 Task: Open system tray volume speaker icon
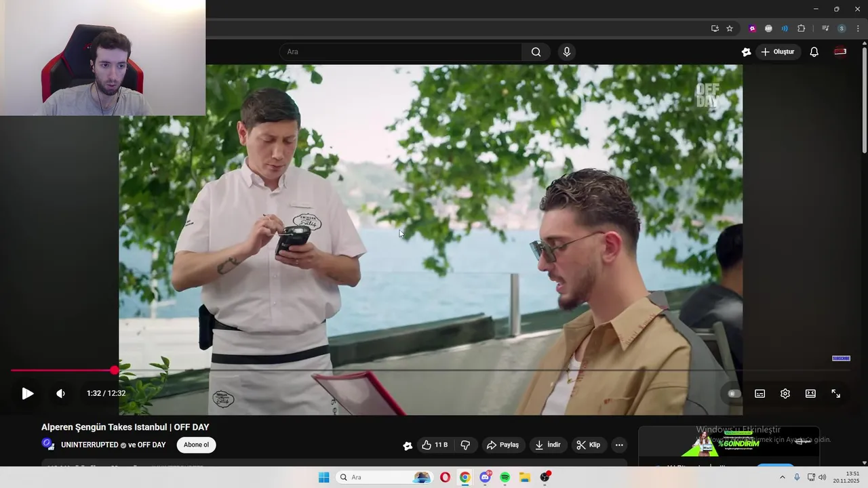tap(823, 477)
